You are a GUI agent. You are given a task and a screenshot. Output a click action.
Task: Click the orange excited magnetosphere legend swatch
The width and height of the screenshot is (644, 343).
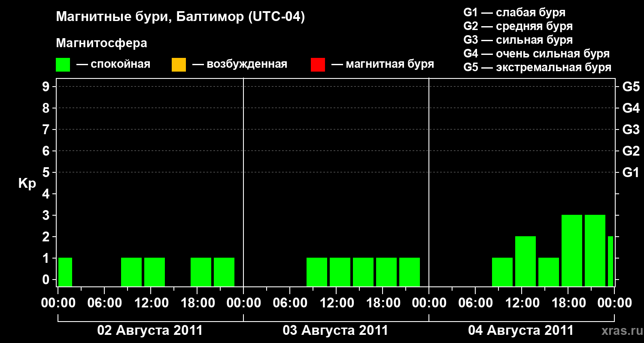click(x=179, y=65)
